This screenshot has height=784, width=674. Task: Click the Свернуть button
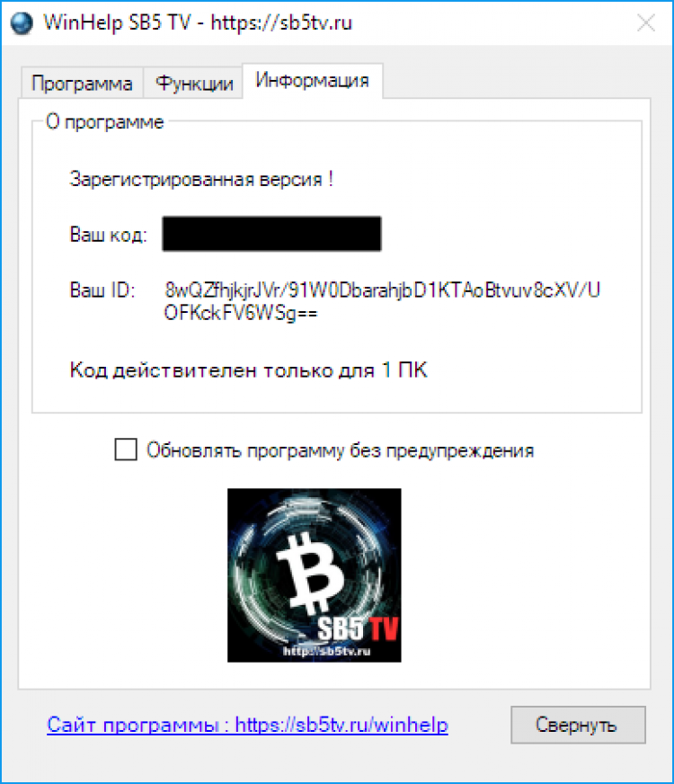coord(578,725)
